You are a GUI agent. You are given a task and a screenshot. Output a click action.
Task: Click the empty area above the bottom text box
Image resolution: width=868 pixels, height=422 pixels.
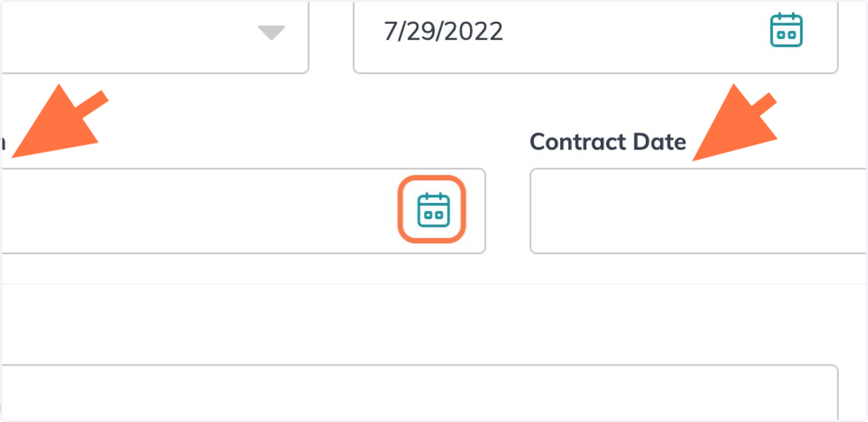(x=420, y=325)
